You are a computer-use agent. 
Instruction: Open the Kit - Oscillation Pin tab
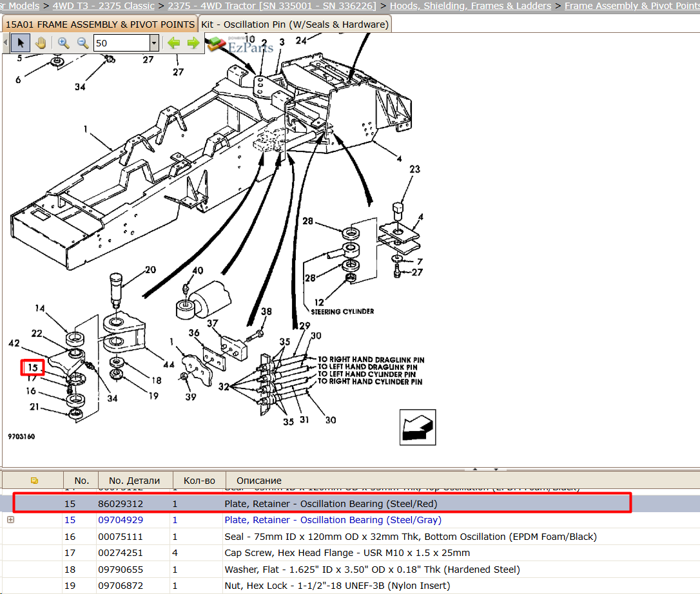pos(295,24)
